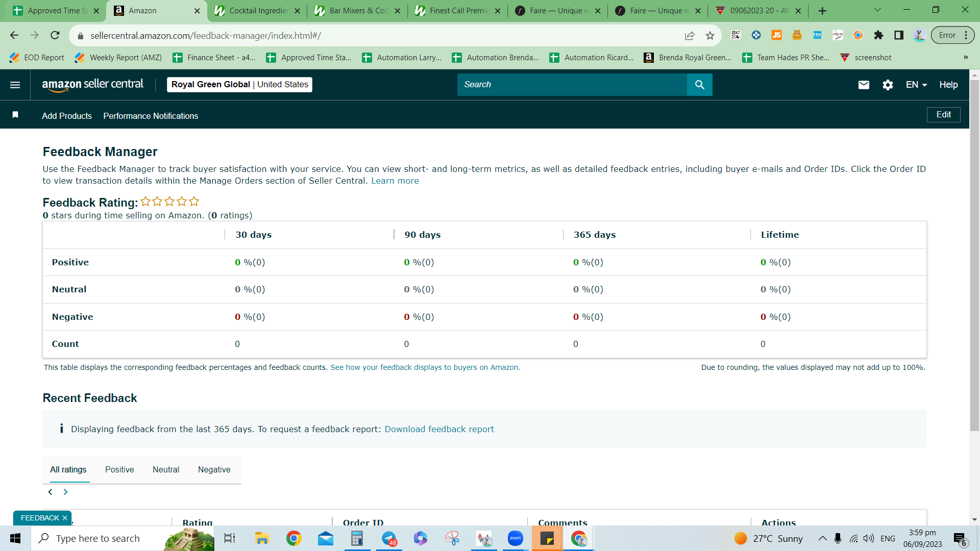
Task: Open the Brenda Royal Green bookmark
Action: [688, 58]
